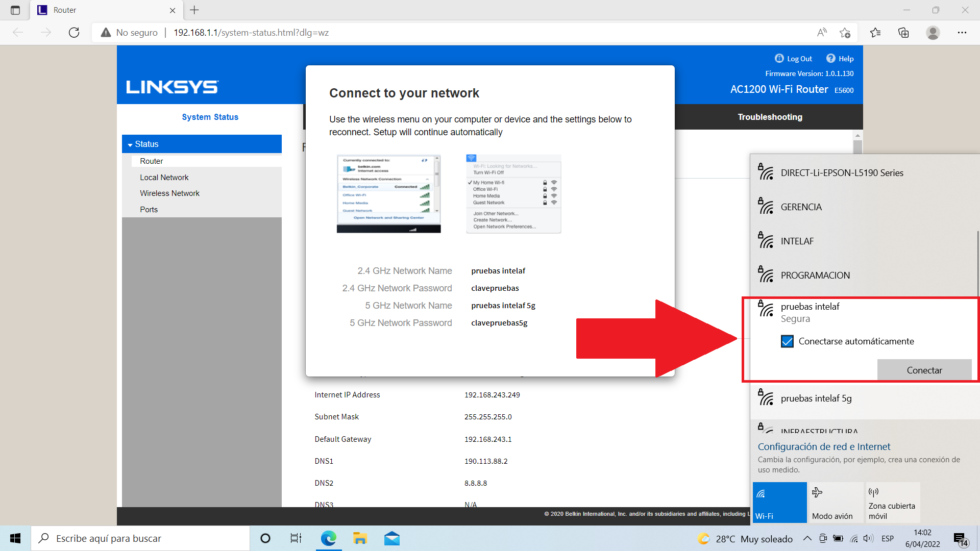Image resolution: width=980 pixels, height=551 pixels.
Task: Open File Explorer taskbar icon
Action: 360,538
